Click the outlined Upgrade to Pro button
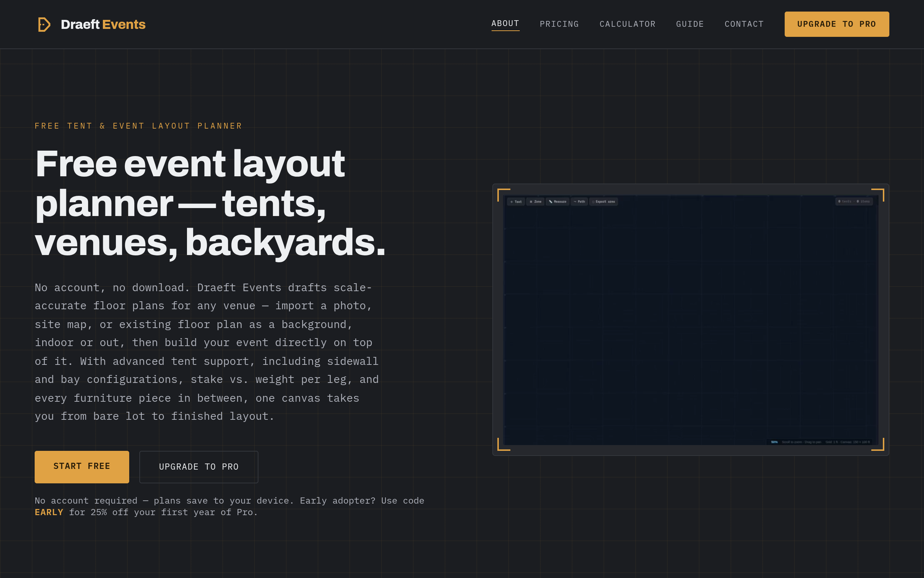The width and height of the screenshot is (924, 578). point(199,467)
